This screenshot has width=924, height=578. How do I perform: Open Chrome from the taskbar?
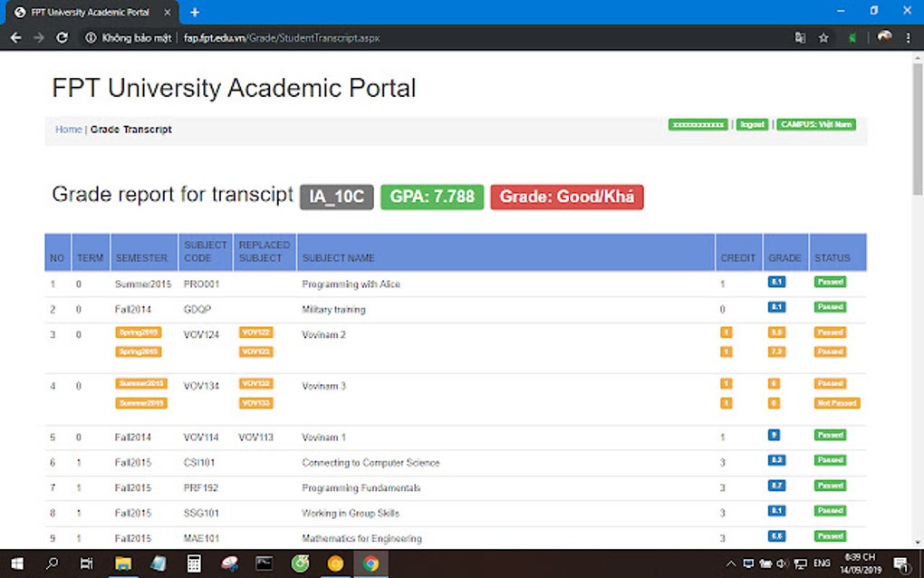[369, 563]
